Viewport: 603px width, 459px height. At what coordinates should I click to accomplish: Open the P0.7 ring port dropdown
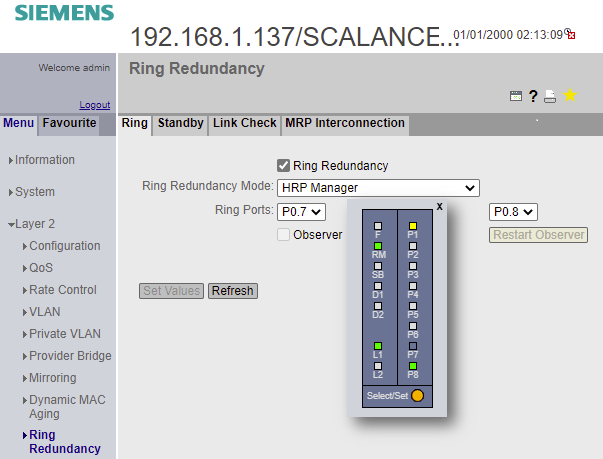pyautogui.click(x=301, y=212)
